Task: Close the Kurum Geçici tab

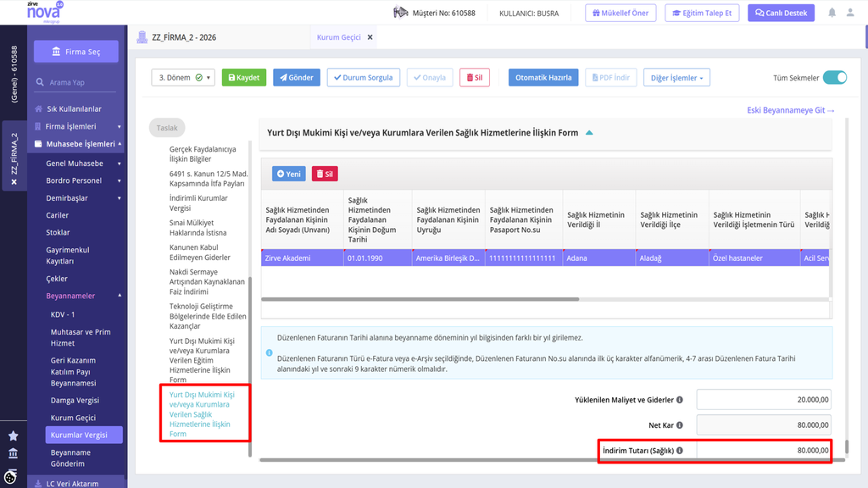Action: pos(370,37)
